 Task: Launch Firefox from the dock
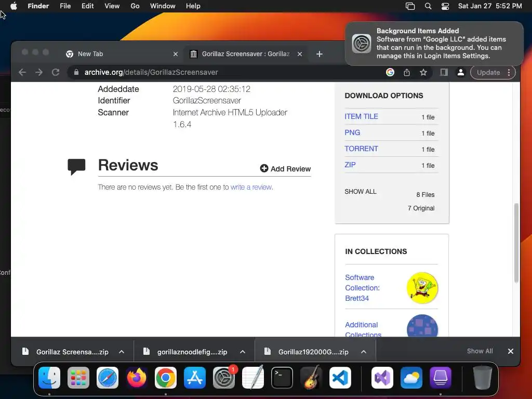[x=137, y=378]
